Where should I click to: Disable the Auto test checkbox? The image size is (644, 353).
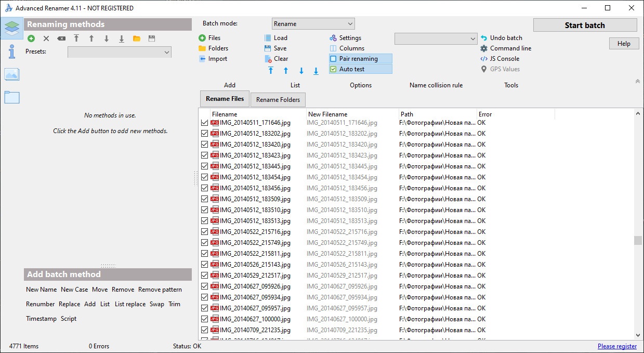pos(334,69)
